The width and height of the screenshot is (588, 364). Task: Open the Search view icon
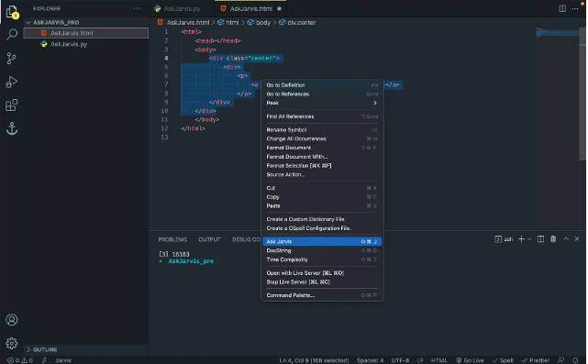pyautogui.click(x=12, y=35)
